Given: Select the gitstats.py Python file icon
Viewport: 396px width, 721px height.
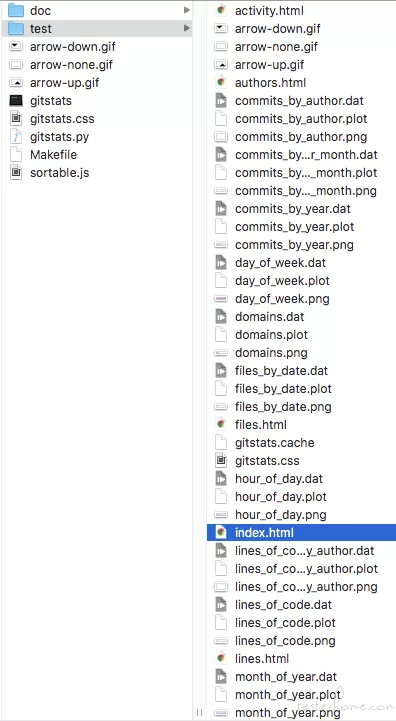Looking at the screenshot, I should tap(16, 137).
